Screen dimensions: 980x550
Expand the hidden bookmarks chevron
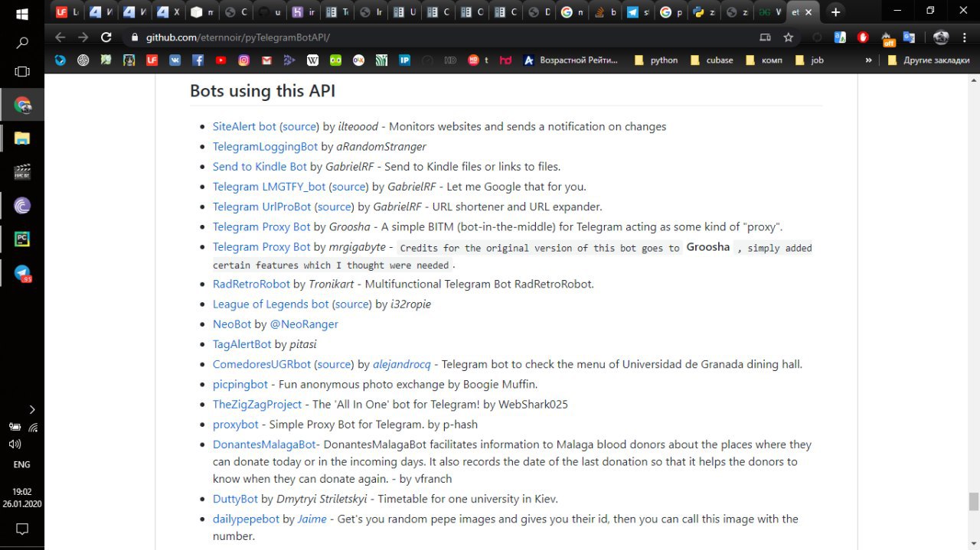tap(869, 60)
